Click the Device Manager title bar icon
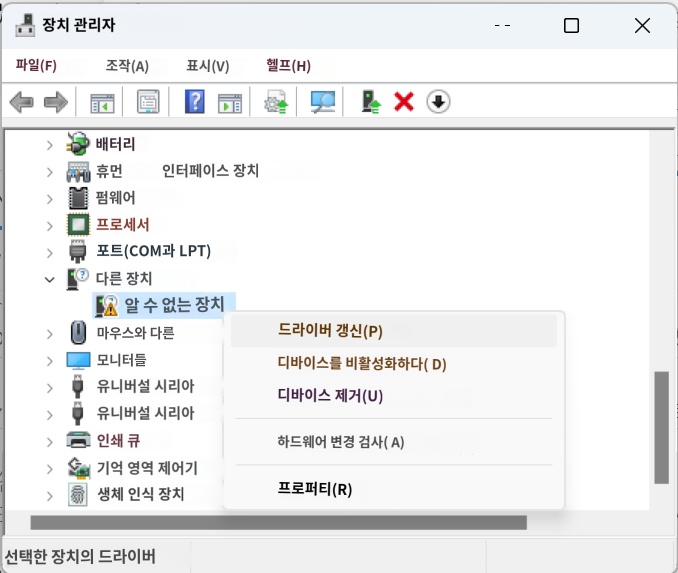The width and height of the screenshot is (678, 573). point(25,25)
